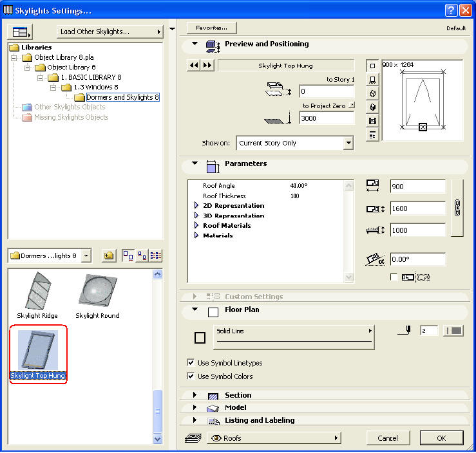Toggle Use Symbol Colors checkbox
The width and height of the screenshot is (476, 453).
[191, 376]
